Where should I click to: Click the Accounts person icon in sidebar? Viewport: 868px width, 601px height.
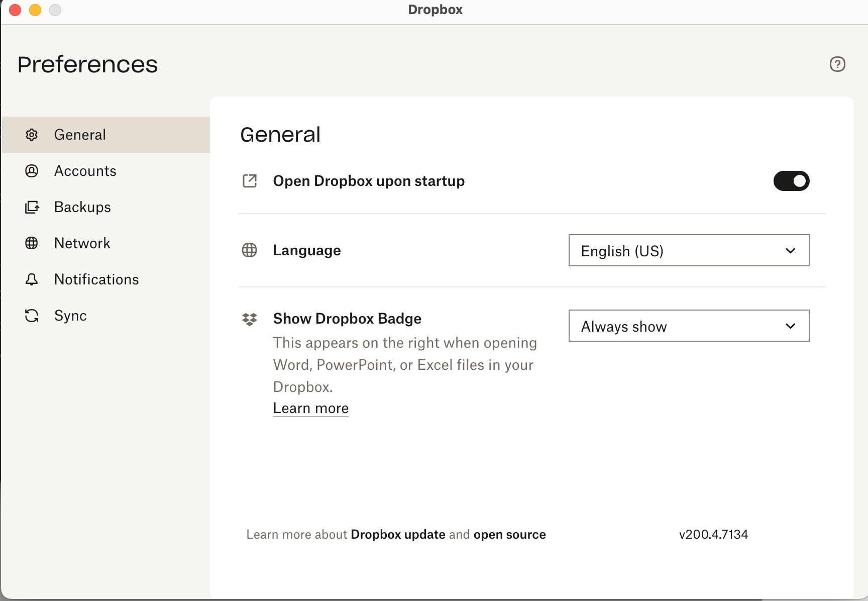point(32,171)
